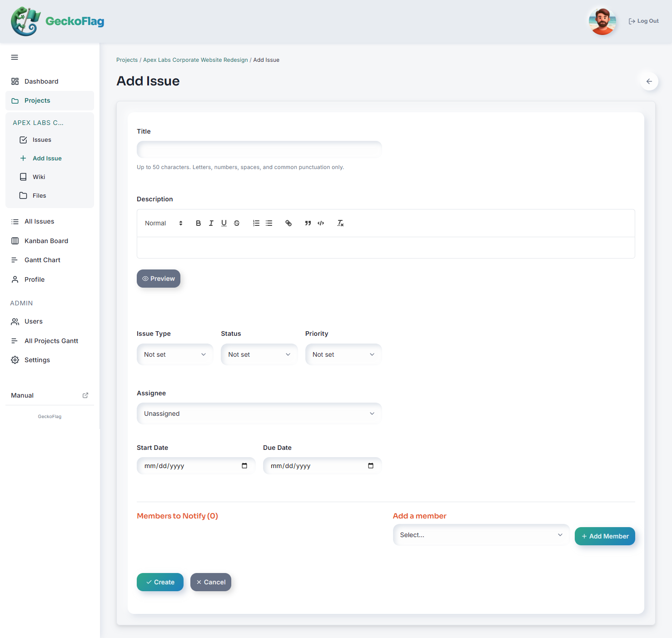672x638 pixels.
Task: Apply strikethrough in description editor
Action: click(x=237, y=223)
